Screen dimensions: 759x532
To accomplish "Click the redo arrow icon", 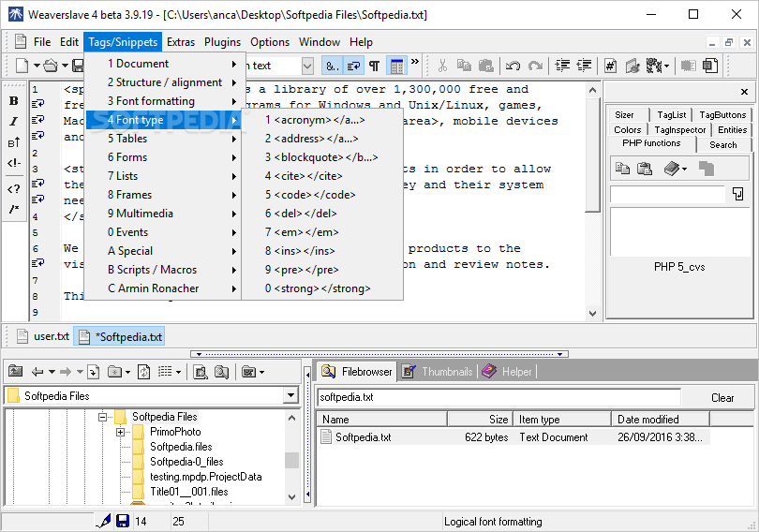I will point(535,66).
